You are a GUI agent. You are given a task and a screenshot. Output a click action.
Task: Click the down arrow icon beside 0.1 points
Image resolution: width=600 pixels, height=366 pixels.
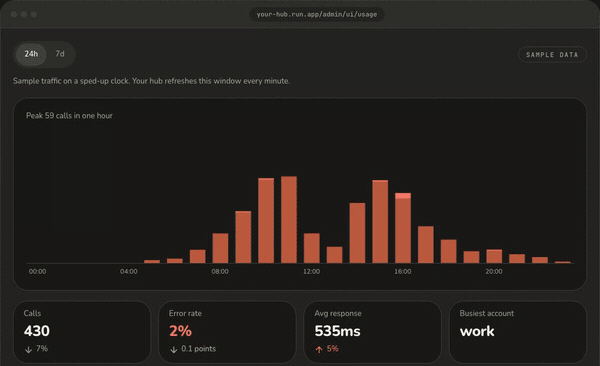[173, 350]
